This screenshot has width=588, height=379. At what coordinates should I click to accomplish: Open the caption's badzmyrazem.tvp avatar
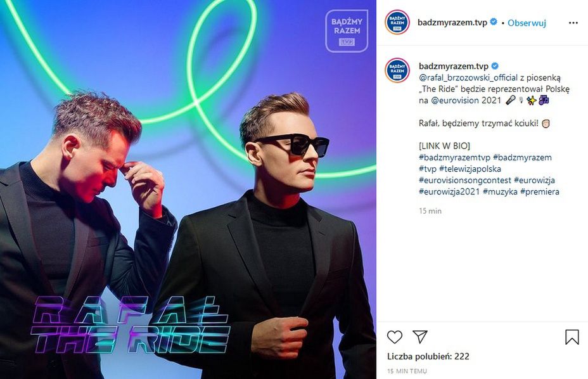coord(397,70)
